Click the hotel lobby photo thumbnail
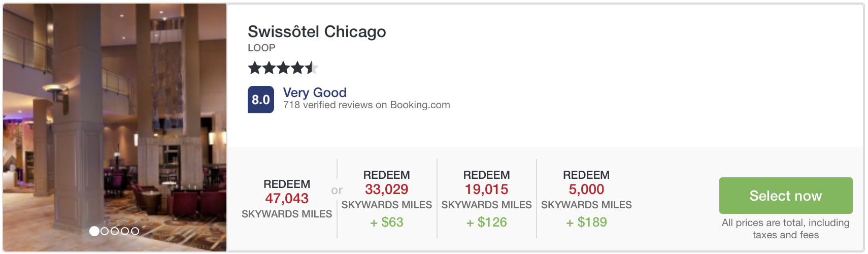 coord(115,127)
